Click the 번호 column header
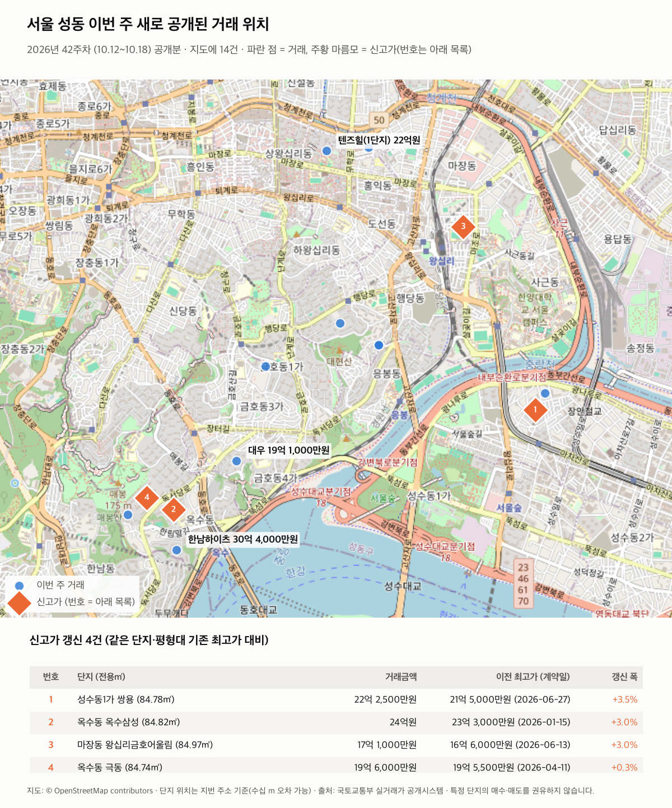 point(51,677)
